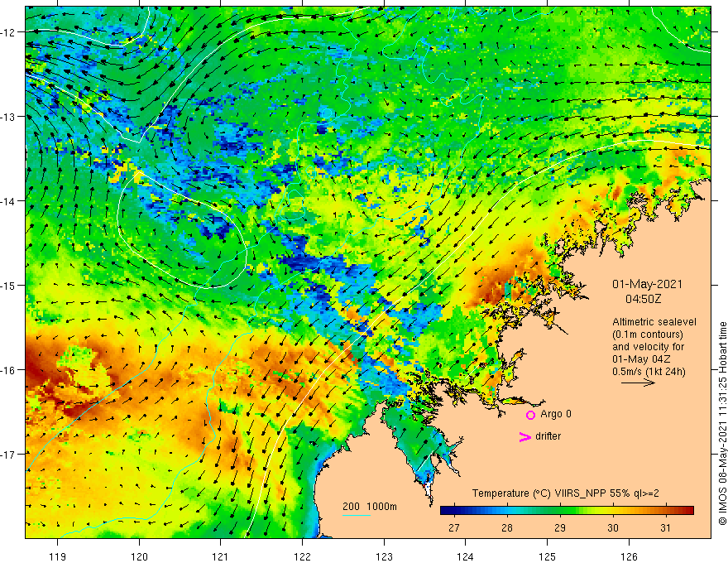Click the 0.5m/s velocity scale arrow

pyautogui.click(x=638, y=383)
